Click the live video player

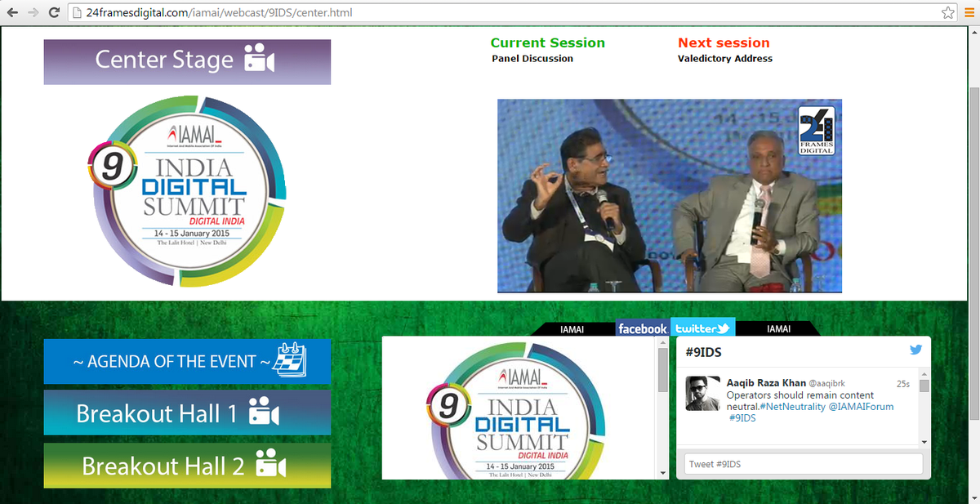(x=670, y=196)
